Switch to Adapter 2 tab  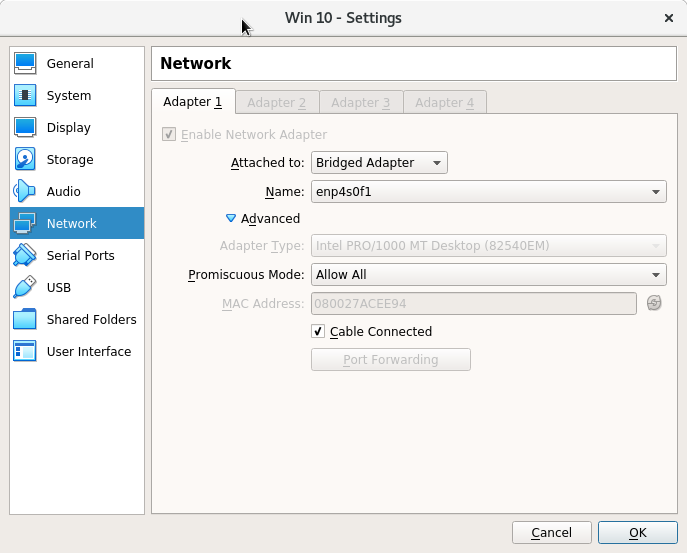click(276, 103)
